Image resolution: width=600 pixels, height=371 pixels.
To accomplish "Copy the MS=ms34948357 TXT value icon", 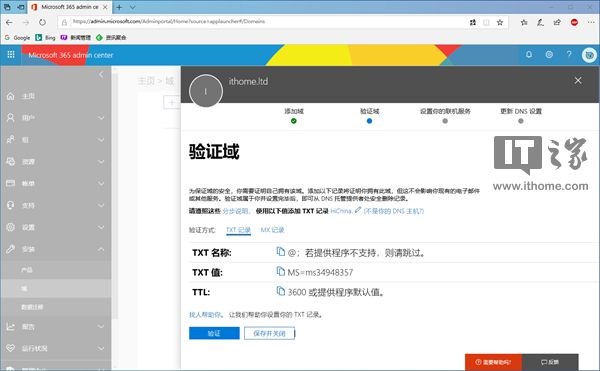I will tap(280, 271).
